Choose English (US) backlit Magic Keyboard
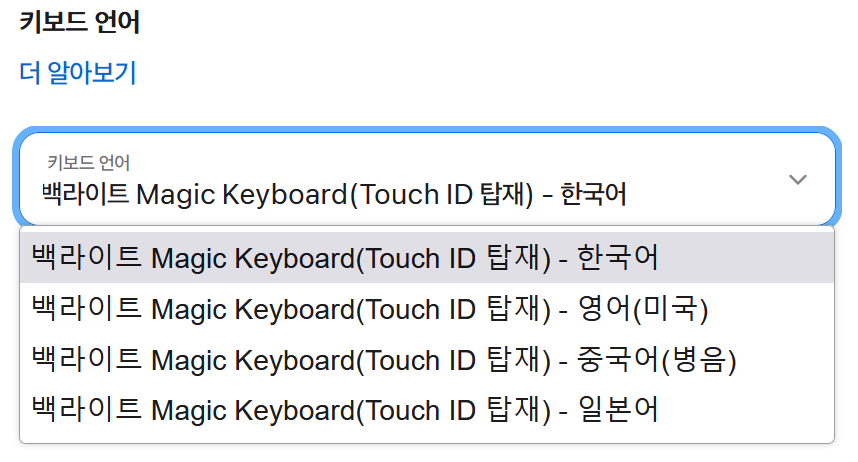Image resolution: width=858 pixels, height=462 pixels. tap(427, 308)
